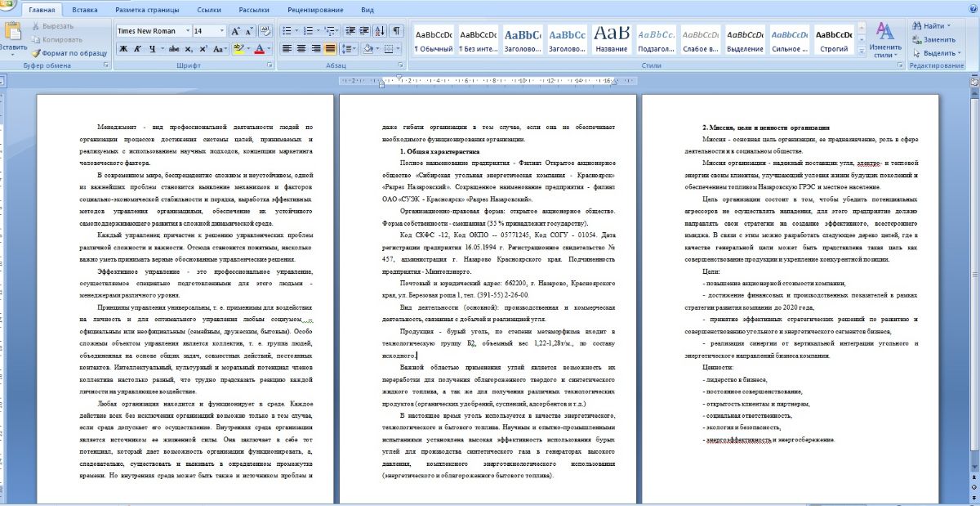Image resolution: width=980 pixels, height=506 pixels.
Task: Click the sort (А-Я) icon
Action: [379, 31]
